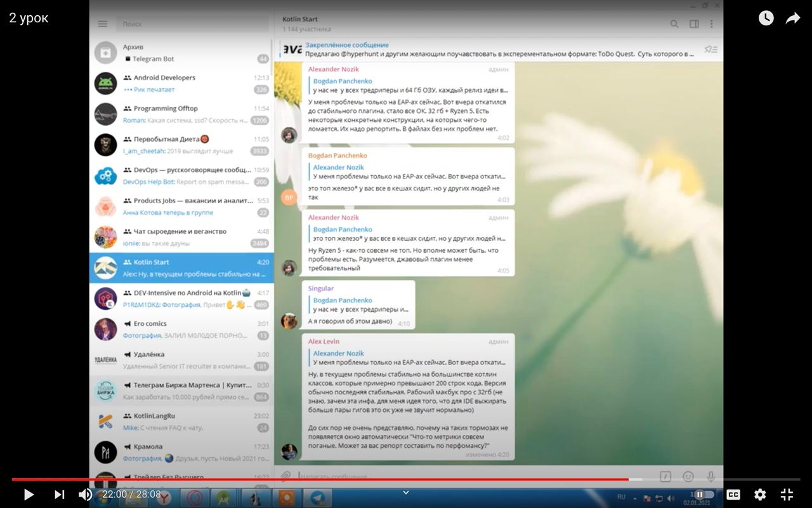Image resolution: width=812 pixels, height=508 pixels.
Task: Open DEV-Intensive по Android на Kotlin chat
Action: 182,298
